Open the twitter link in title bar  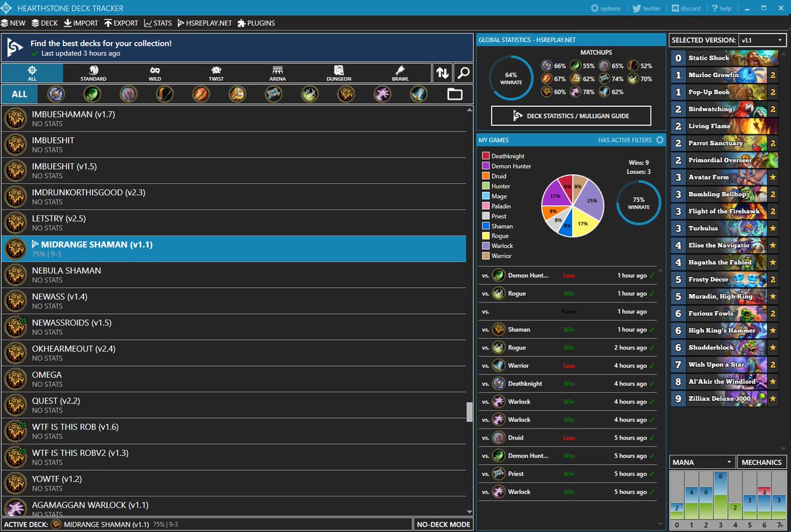click(646, 9)
